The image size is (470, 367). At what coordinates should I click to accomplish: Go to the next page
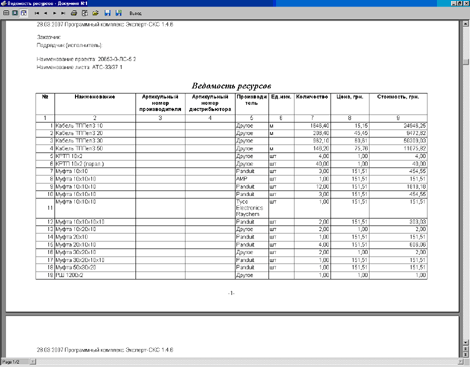click(x=54, y=13)
